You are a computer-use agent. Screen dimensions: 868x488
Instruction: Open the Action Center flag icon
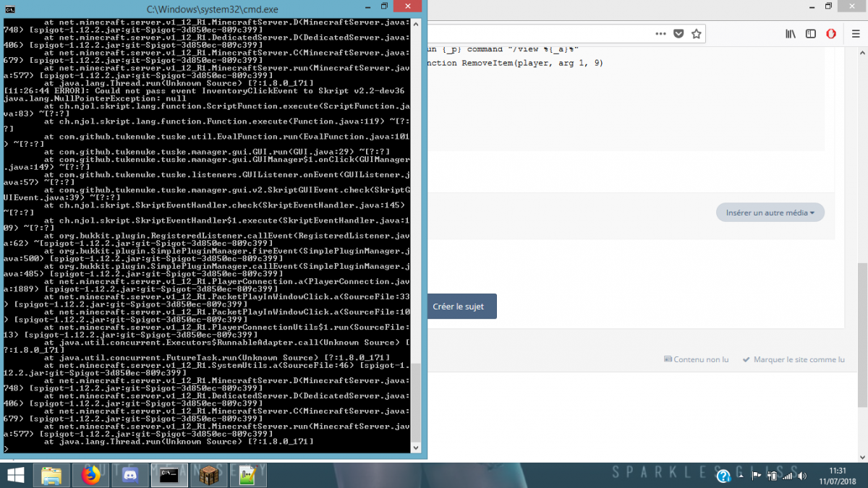pos(757,476)
